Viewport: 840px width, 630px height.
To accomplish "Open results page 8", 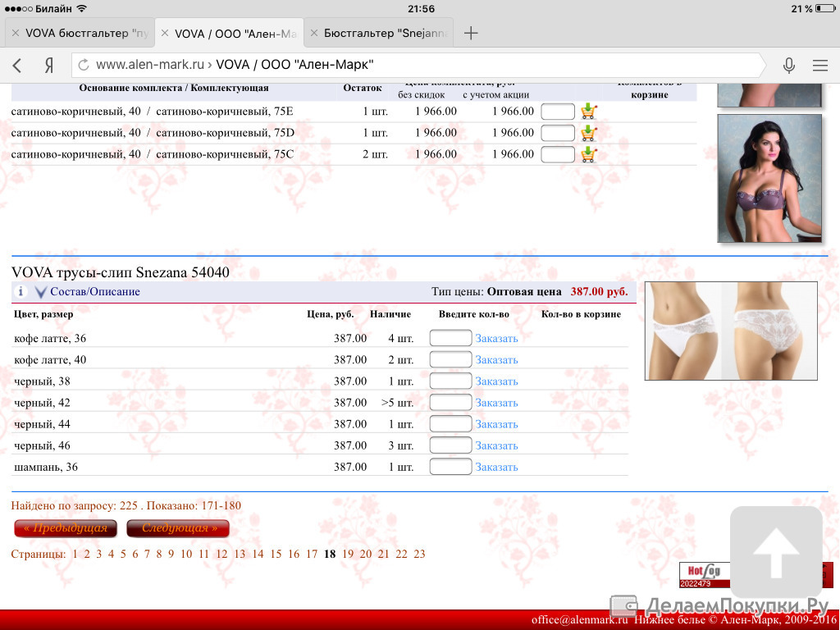I will [158, 554].
